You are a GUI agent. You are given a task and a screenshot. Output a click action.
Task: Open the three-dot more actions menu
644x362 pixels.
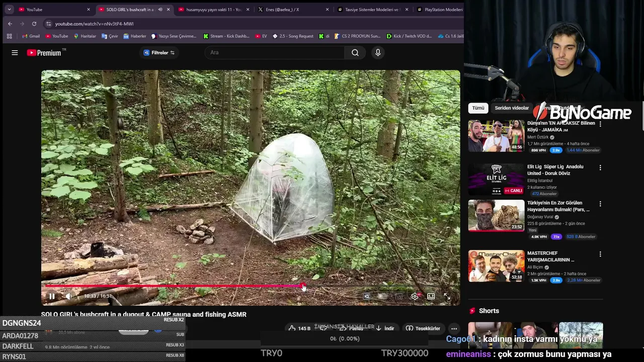click(x=454, y=328)
